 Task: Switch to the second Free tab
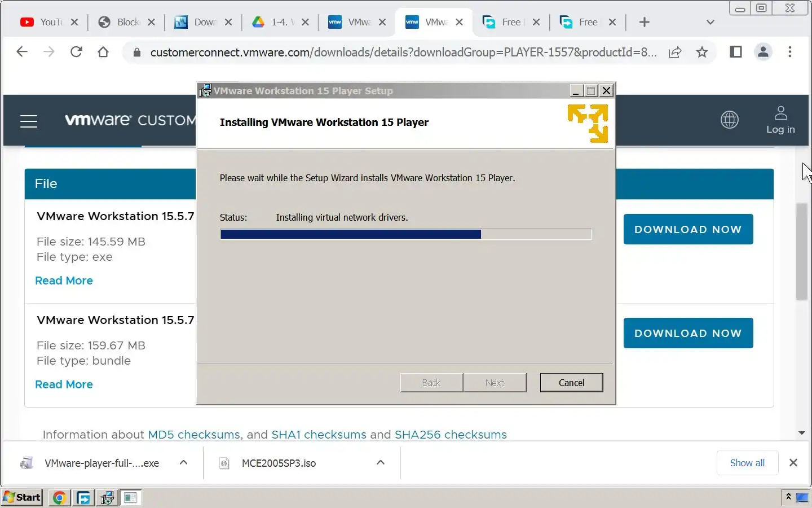pos(580,22)
